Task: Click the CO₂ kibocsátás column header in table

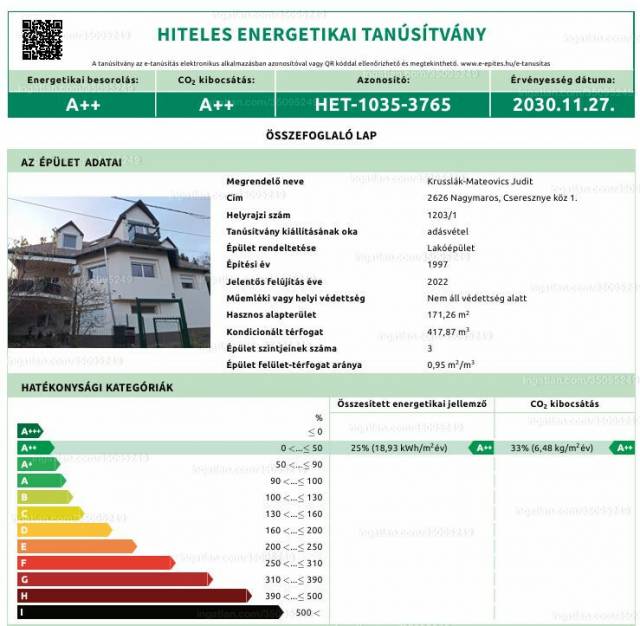Action: coord(564,404)
